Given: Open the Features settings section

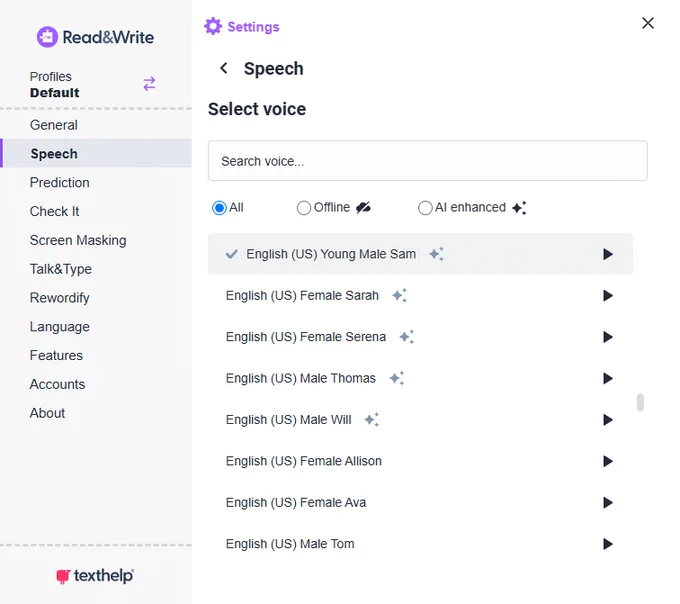Looking at the screenshot, I should click(96, 356).
